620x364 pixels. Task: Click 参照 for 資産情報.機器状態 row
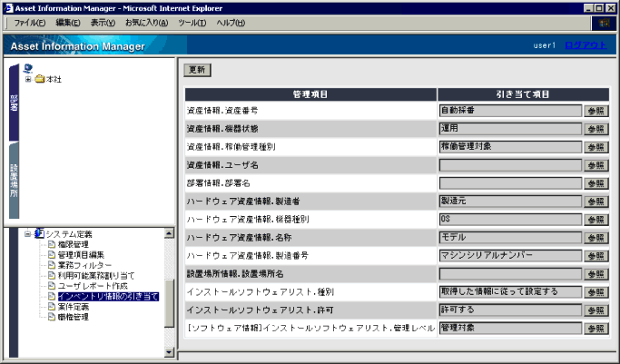coord(595,129)
